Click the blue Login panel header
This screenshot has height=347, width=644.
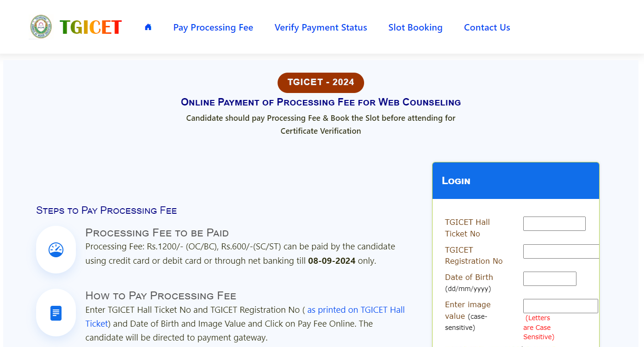point(516,180)
